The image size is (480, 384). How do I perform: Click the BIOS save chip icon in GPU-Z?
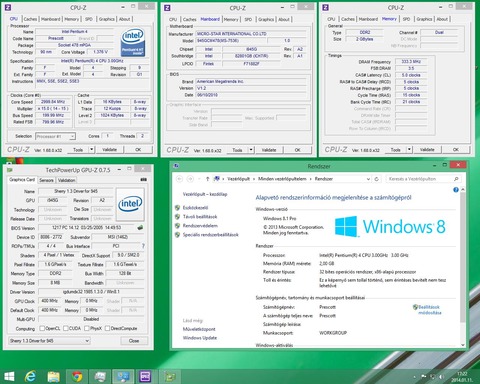click(x=140, y=228)
